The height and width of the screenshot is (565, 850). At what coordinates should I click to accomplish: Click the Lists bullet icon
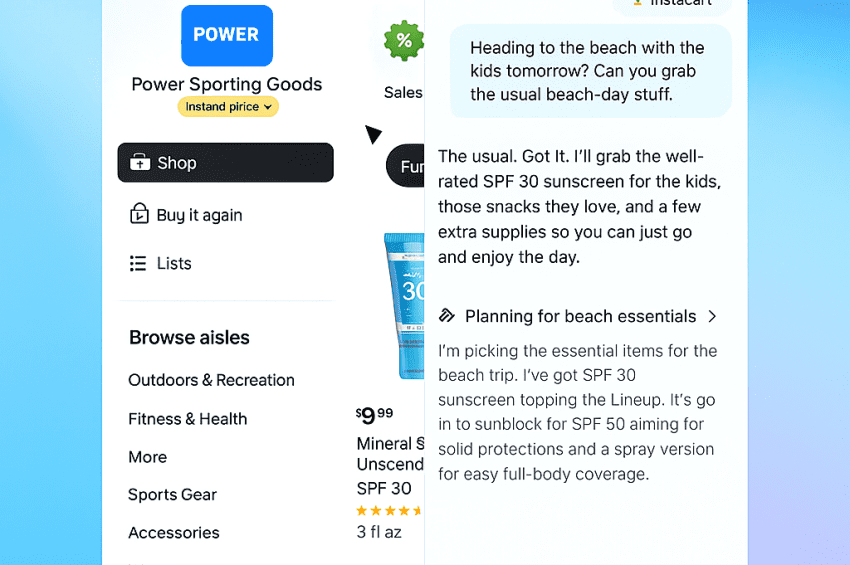pos(138,263)
